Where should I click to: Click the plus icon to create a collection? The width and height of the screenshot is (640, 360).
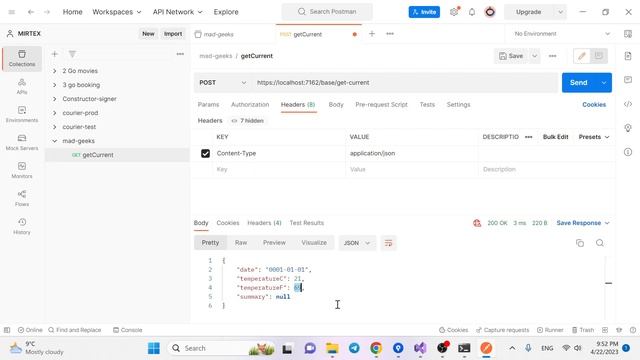(55, 54)
